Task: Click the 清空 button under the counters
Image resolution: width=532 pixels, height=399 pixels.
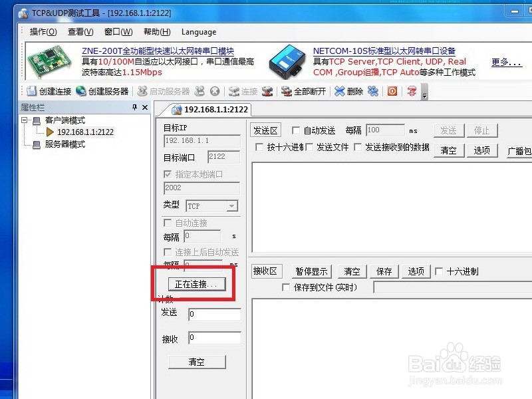Action: pos(197,362)
